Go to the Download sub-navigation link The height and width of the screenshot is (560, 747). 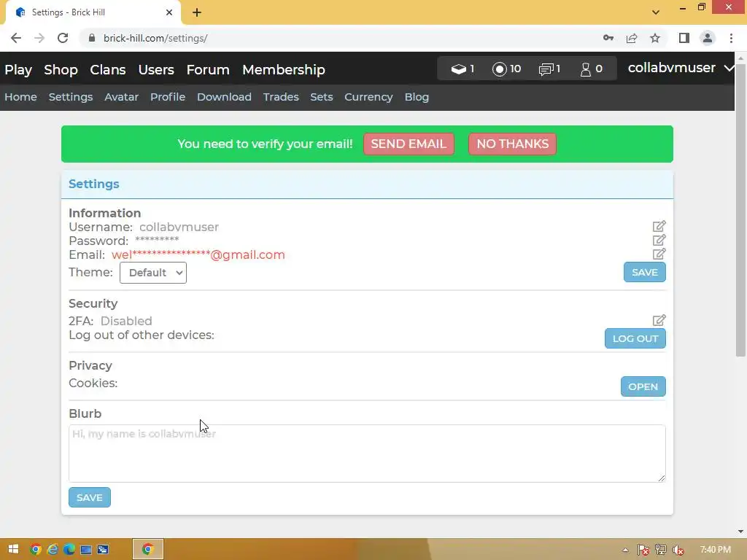point(224,97)
